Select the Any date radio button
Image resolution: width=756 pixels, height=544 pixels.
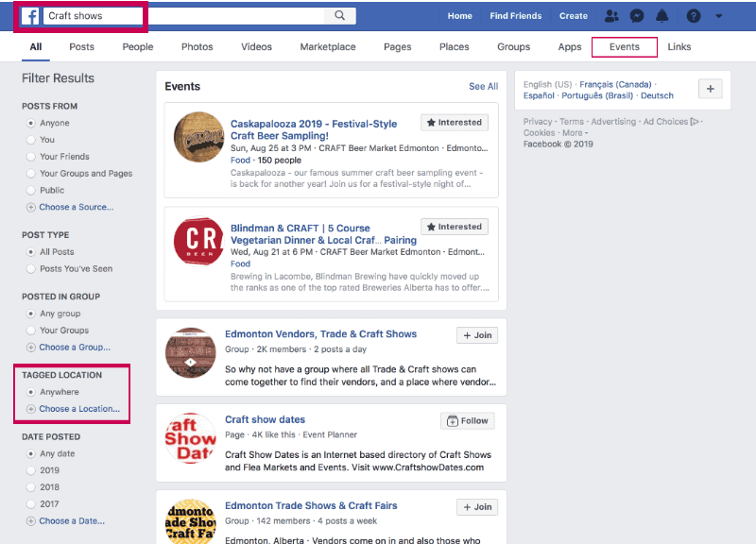[31, 454]
